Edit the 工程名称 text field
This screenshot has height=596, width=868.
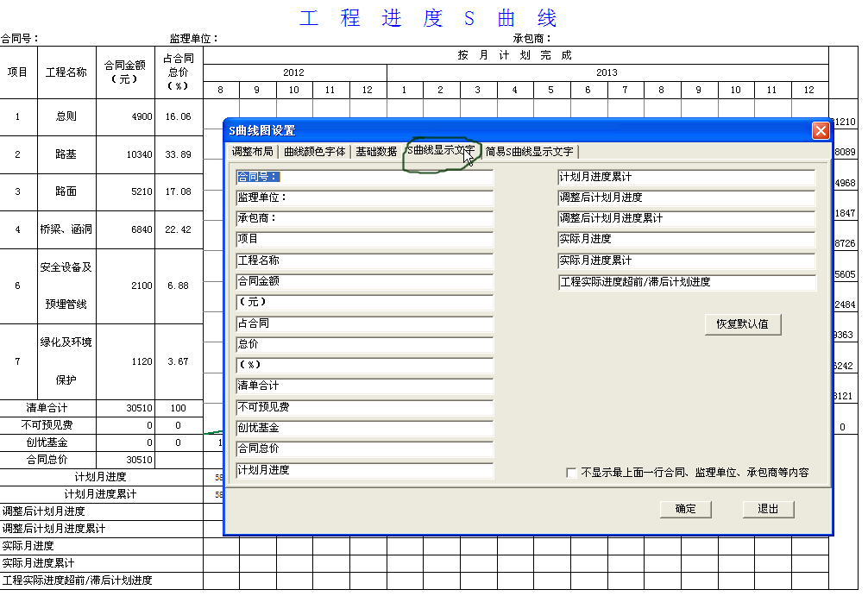click(364, 260)
